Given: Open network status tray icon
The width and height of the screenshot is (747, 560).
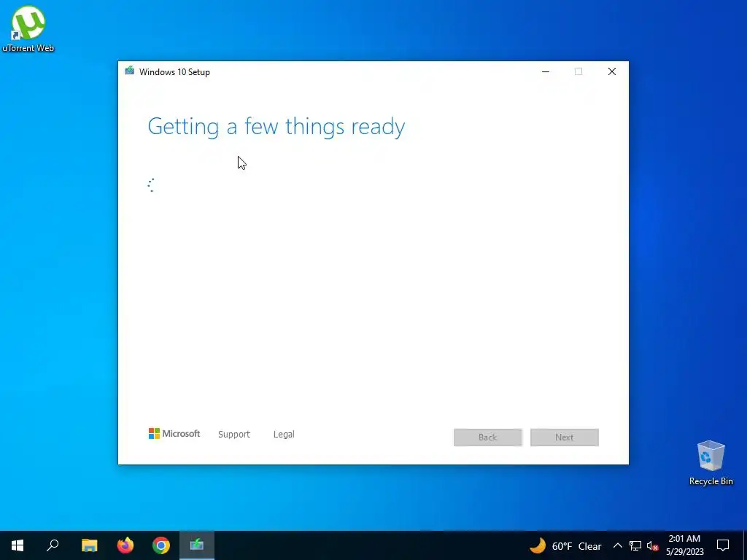Looking at the screenshot, I should (635, 545).
